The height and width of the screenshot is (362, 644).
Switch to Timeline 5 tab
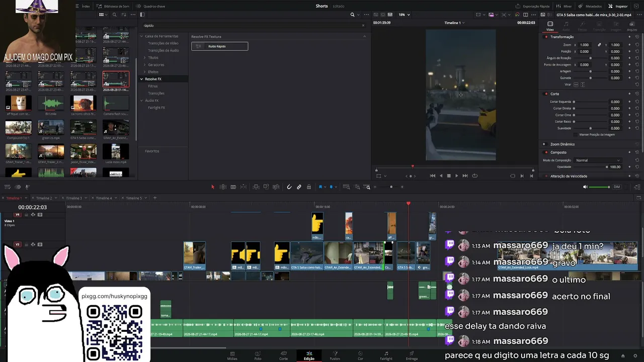pos(133,198)
